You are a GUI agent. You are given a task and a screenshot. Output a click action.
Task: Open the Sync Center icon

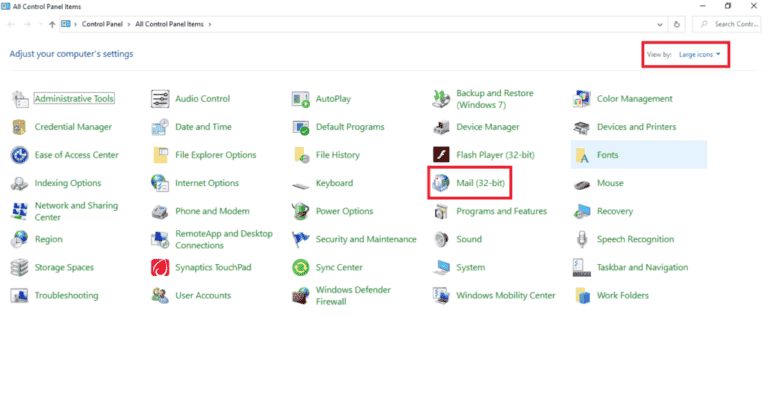pyautogui.click(x=300, y=268)
